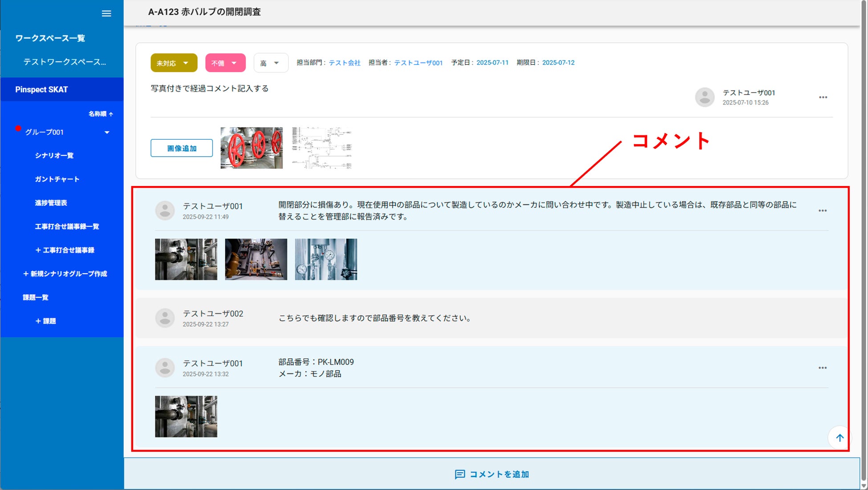Open ガントチャート in the sidebar
Screen dimensions: 868x490
pyautogui.click(x=57, y=179)
